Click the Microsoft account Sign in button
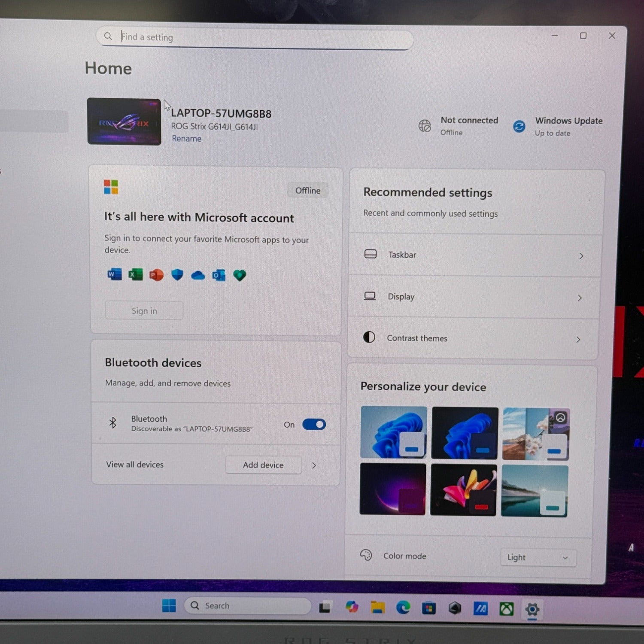 tap(144, 311)
